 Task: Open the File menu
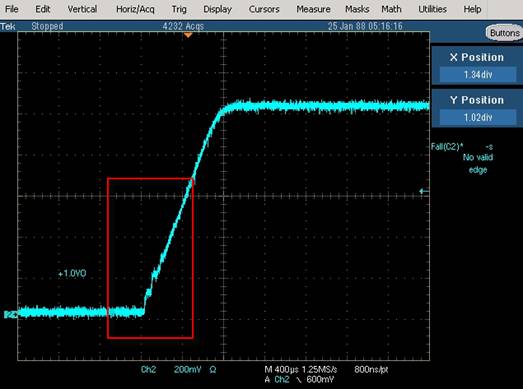12,9
